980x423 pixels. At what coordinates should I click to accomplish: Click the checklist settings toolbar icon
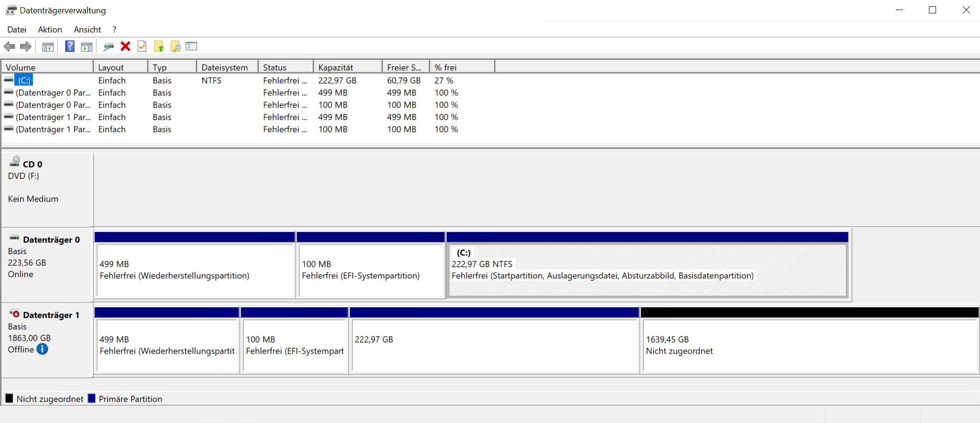click(x=192, y=46)
